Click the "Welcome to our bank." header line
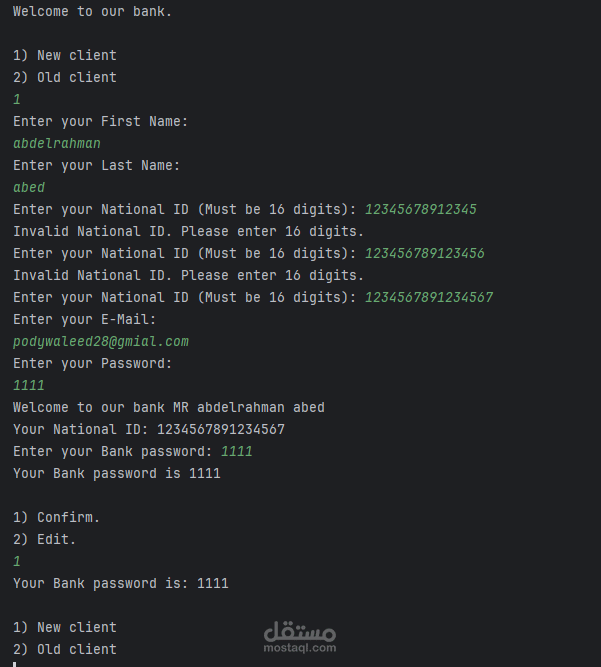 (92, 12)
